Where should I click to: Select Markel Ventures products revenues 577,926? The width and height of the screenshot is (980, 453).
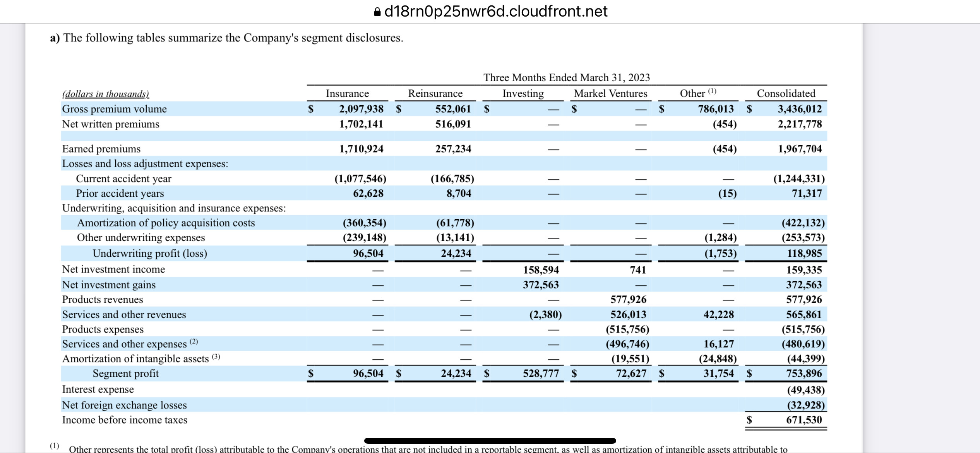click(628, 299)
